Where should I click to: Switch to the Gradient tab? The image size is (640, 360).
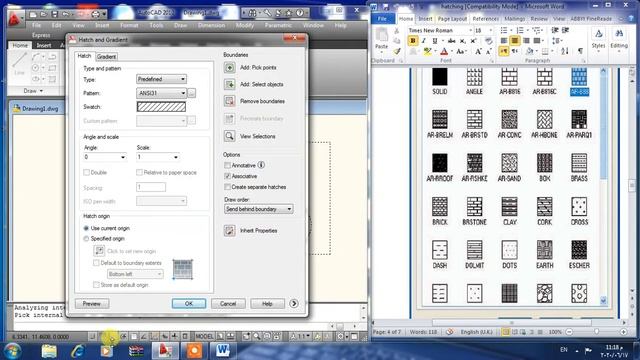pyautogui.click(x=106, y=57)
